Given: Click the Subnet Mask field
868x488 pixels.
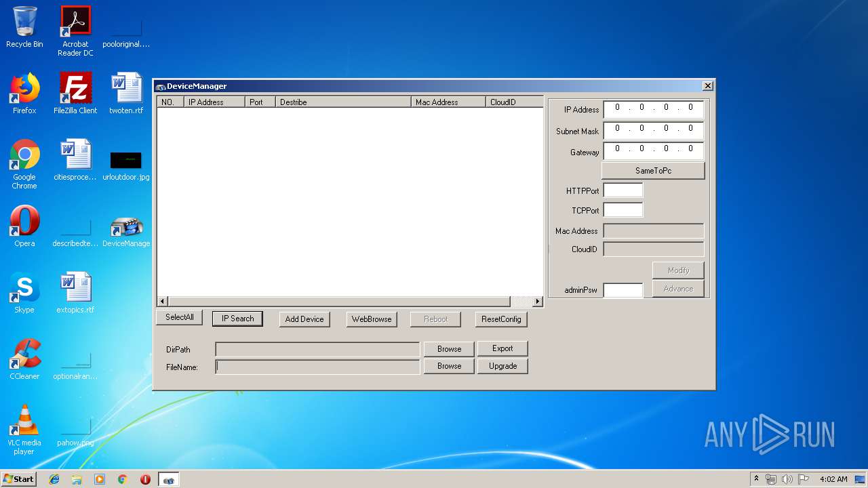Looking at the screenshot, I should tap(654, 130).
